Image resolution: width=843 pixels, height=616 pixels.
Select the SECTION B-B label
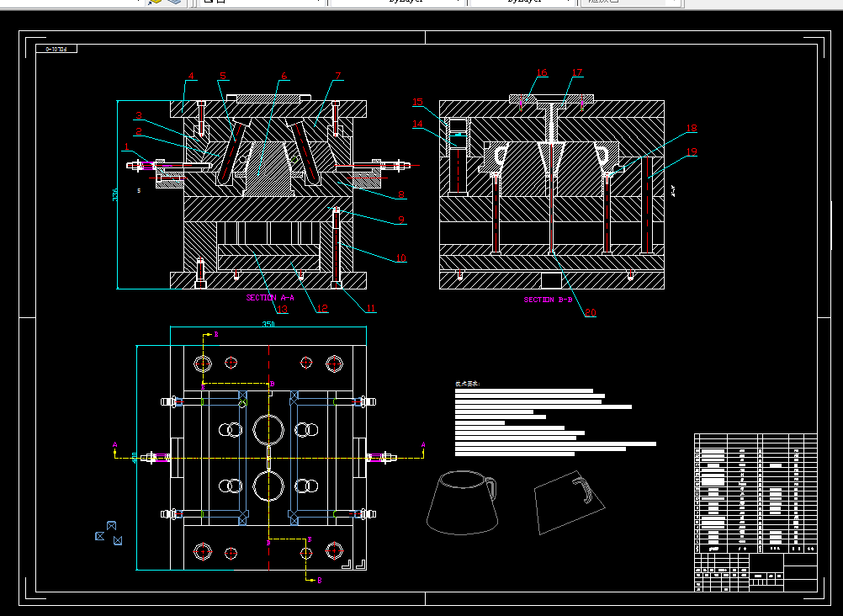548,300
